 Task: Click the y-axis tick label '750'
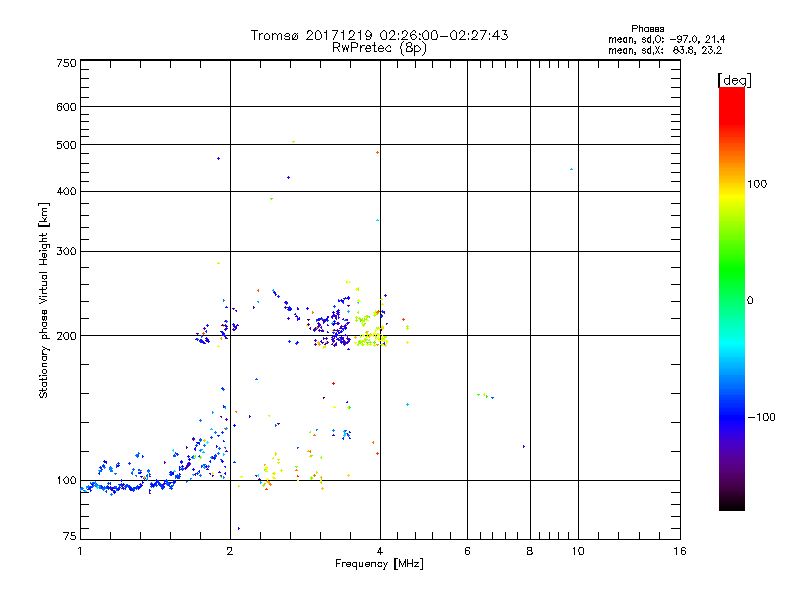point(66,63)
